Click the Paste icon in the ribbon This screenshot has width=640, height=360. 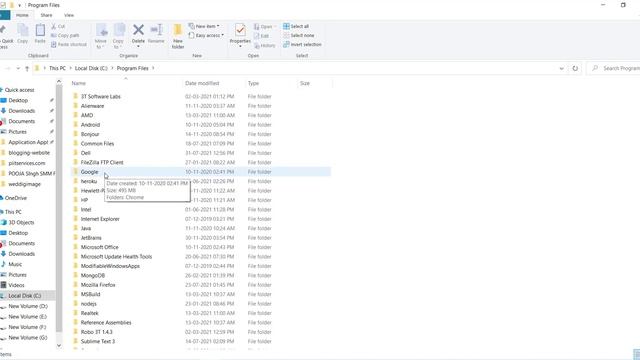point(40,30)
